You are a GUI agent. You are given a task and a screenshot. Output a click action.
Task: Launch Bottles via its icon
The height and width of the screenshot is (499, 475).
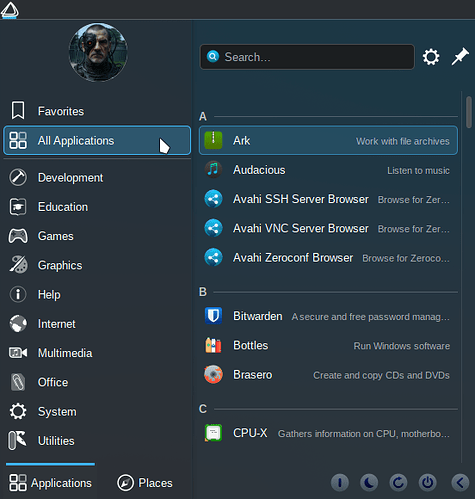[x=213, y=345]
